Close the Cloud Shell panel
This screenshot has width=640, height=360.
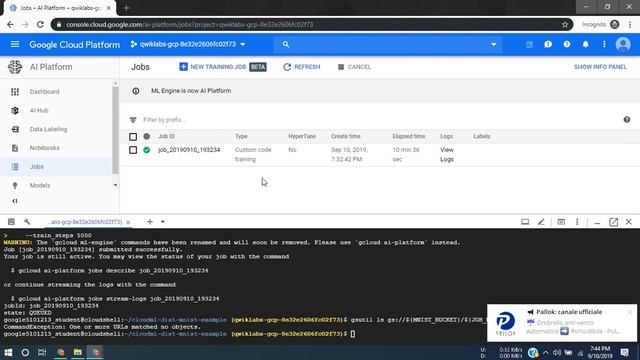point(629,222)
